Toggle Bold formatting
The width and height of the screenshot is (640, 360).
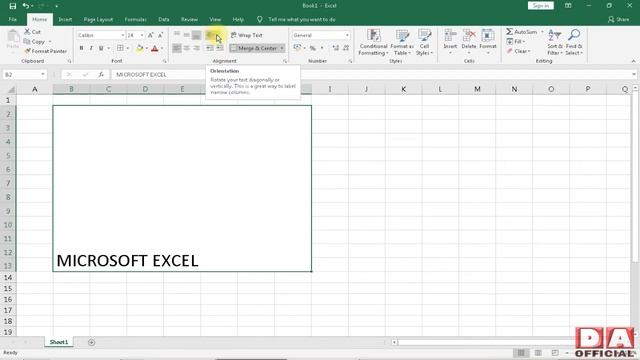(x=82, y=48)
